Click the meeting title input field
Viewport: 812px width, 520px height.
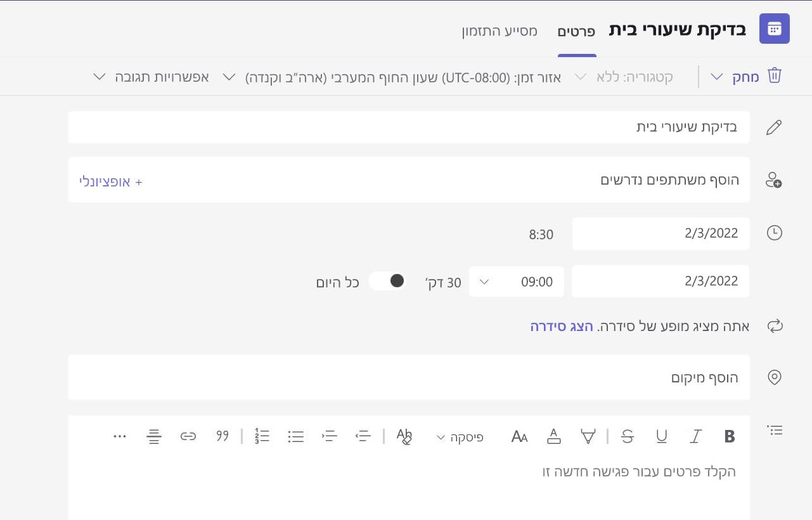(409, 127)
